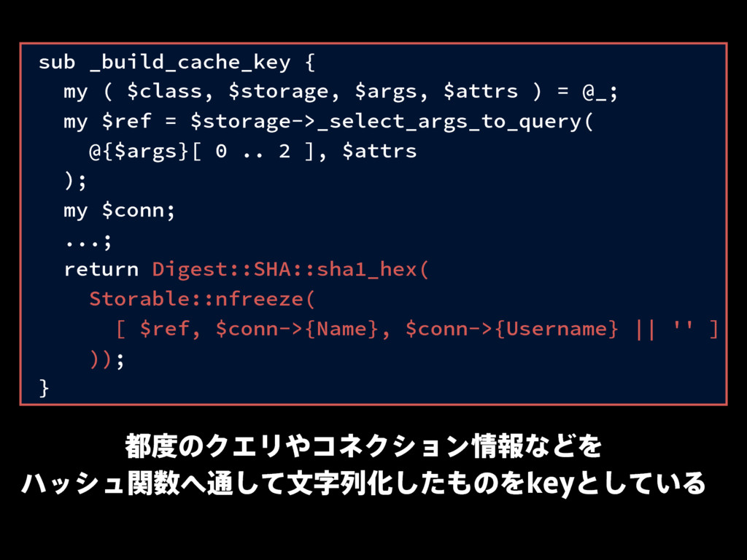This screenshot has height=560, width=747.
Task: Click the red border of code box
Action: pos(373,43)
